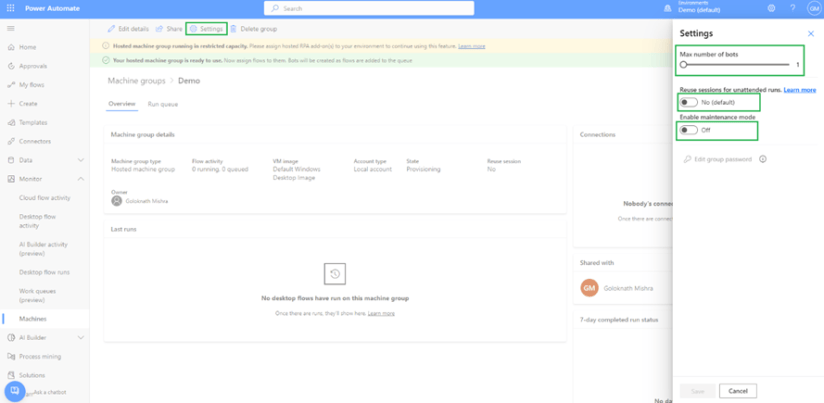
Task: Click the Home icon in sidebar
Action: 11,47
